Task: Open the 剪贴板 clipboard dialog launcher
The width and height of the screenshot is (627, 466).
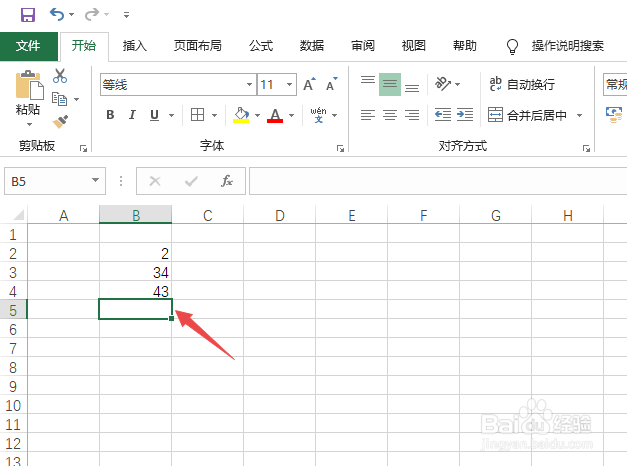Action: click(x=83, y=148)
